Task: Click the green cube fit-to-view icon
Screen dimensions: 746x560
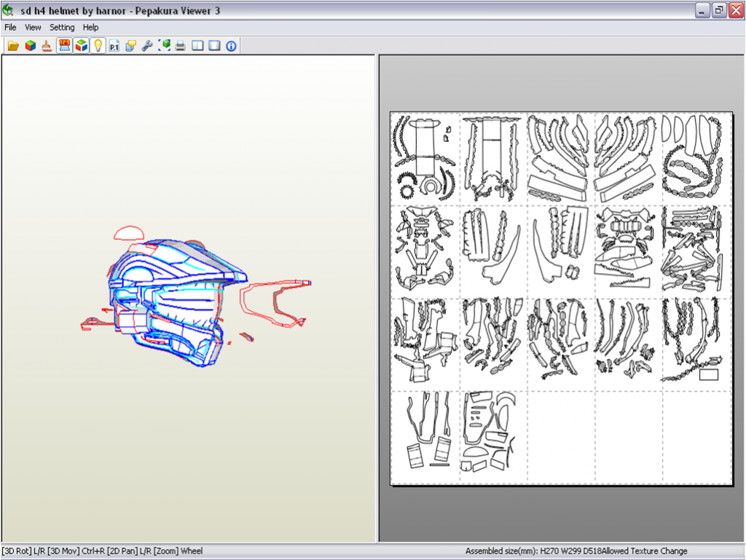Action: pos(164,46)
